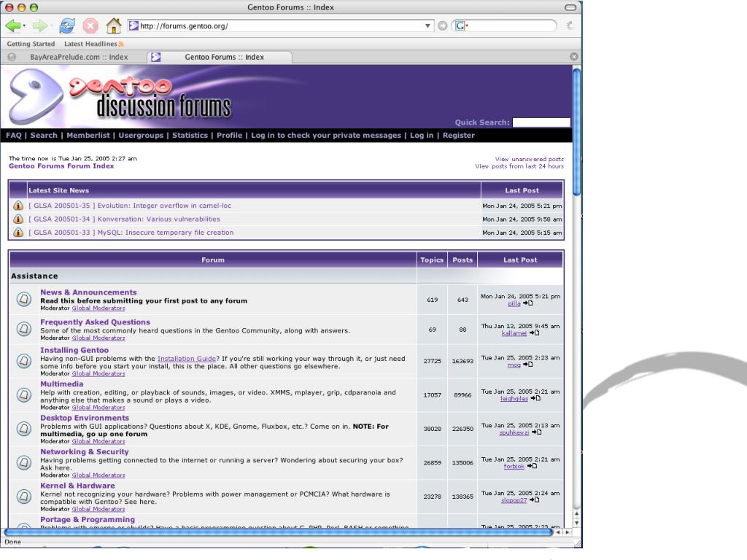Click the vertical scrollbar thumb
The image size is (747, 560).
(576, 131)
